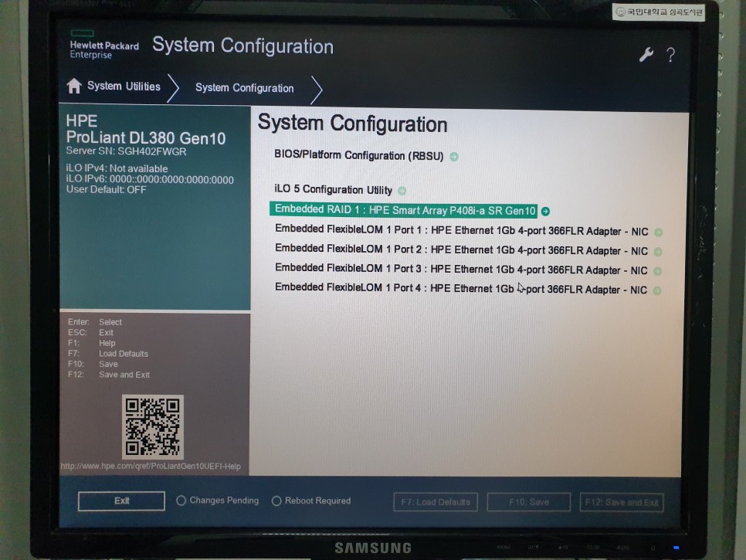Open Embedded FlexibleLOM 1 Port 2 NIC
This screenshot has width=746, height=560.
pyautogui.click(x=461, y=249)
